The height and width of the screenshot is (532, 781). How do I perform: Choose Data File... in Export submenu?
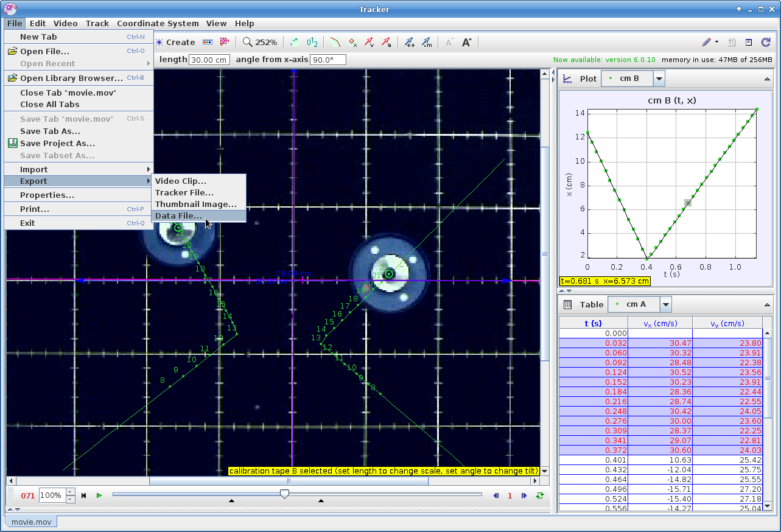[178, 215]
